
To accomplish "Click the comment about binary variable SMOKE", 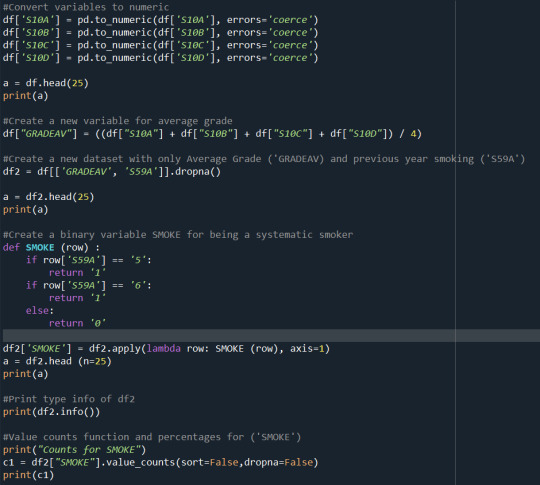I will click(178, 235).
